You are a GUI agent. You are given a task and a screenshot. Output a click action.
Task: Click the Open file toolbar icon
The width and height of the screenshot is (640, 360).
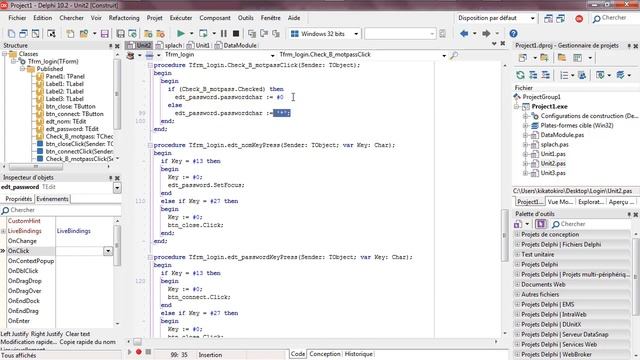84,33
